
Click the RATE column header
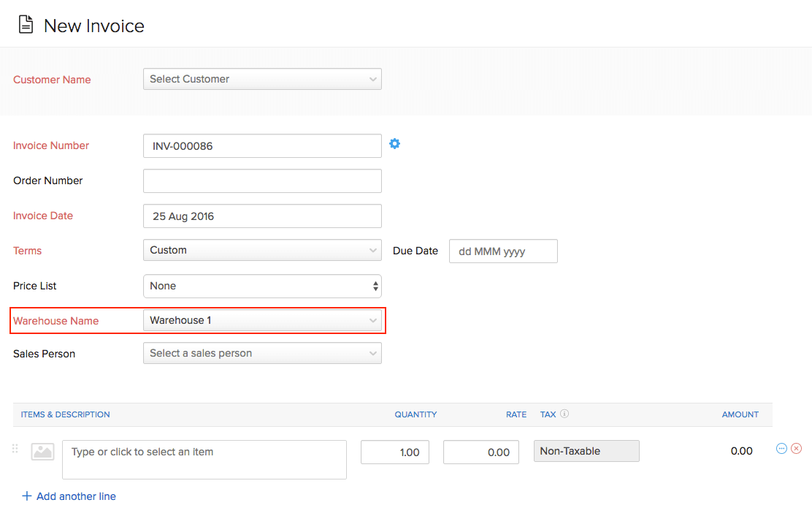516,414
